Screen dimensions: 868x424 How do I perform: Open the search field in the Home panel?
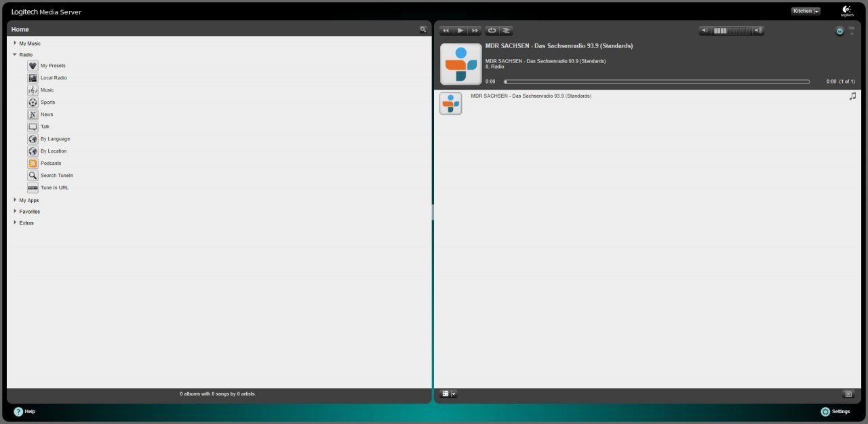click(423, 29)
